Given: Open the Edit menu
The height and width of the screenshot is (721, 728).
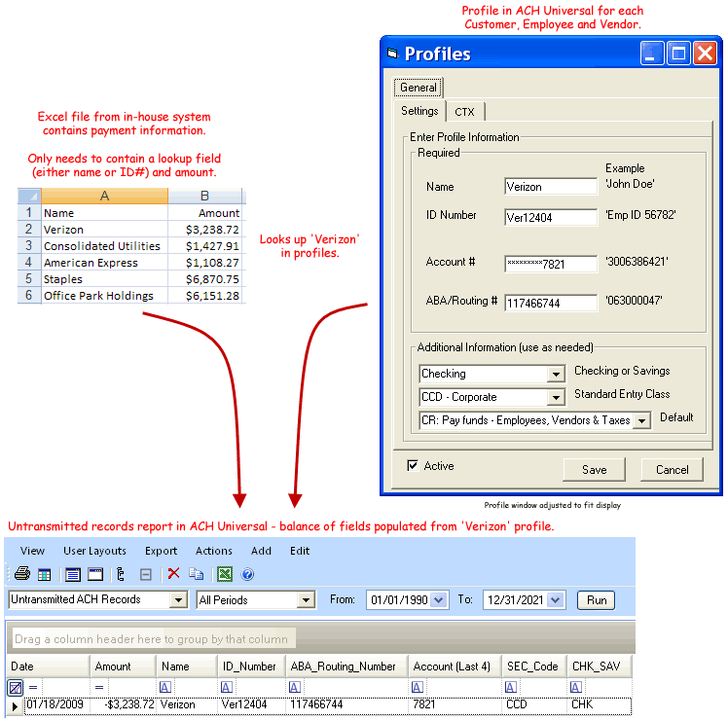Looking at the screenshot, I should [300, 551].
